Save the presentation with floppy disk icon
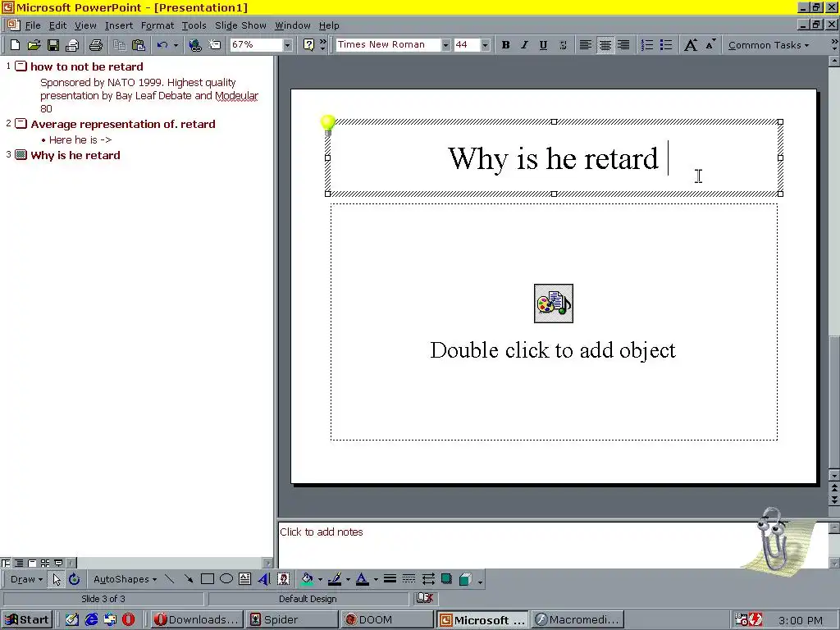Viewport: 840px width, 630px height. pos(52,45)
